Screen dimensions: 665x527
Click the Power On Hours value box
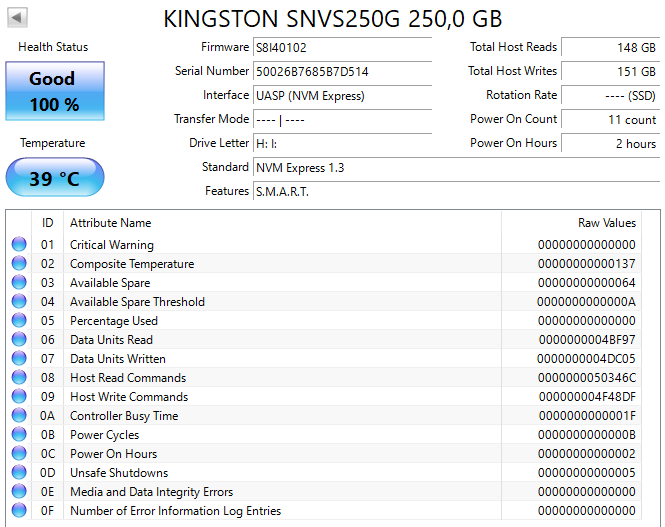[x=609, y=143]
